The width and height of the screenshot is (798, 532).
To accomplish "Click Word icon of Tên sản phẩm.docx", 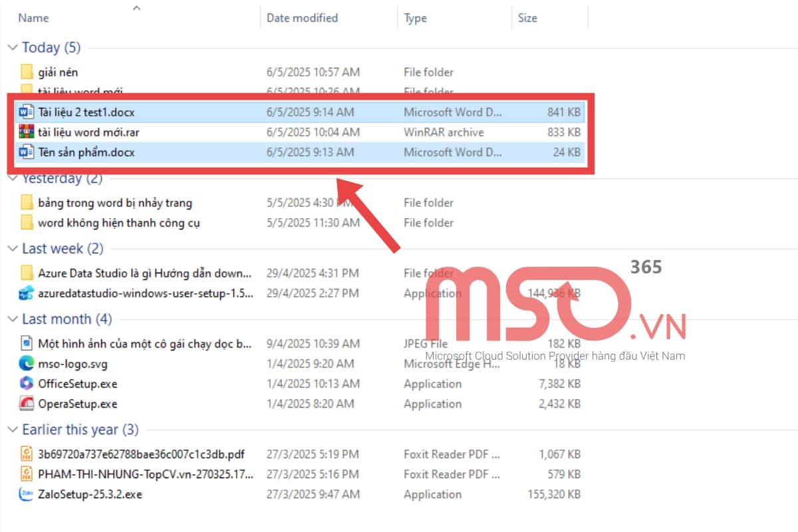I will [27, 152].
